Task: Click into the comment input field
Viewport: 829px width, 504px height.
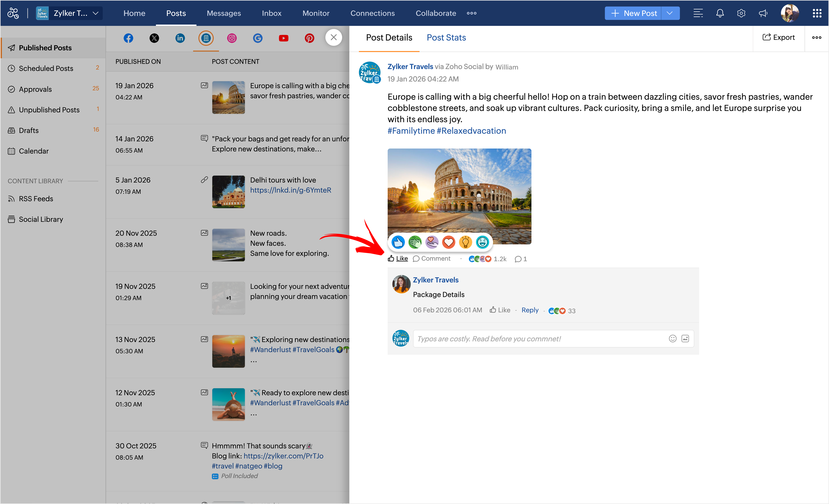Action: tap(538, 339)
